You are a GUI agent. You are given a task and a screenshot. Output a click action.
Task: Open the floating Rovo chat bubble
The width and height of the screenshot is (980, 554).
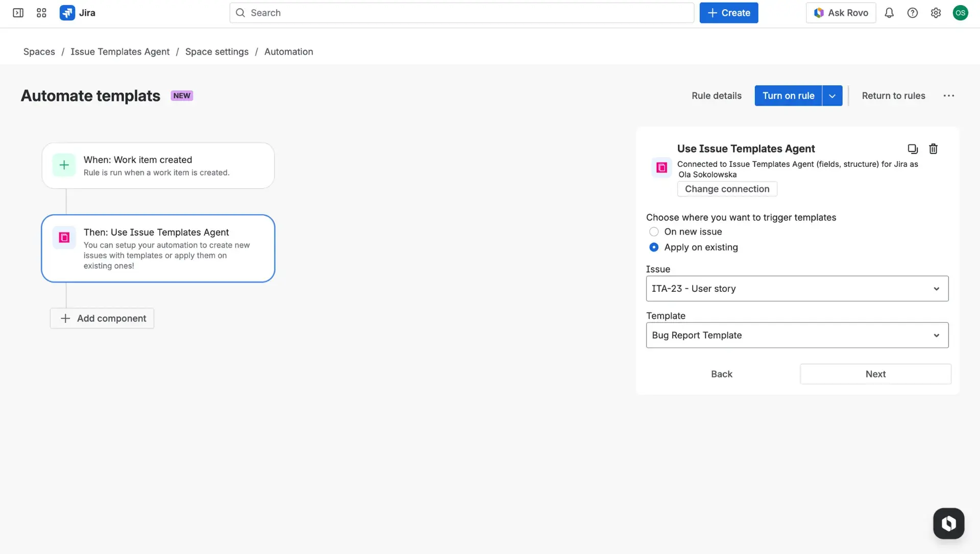(x=948, y=523)
